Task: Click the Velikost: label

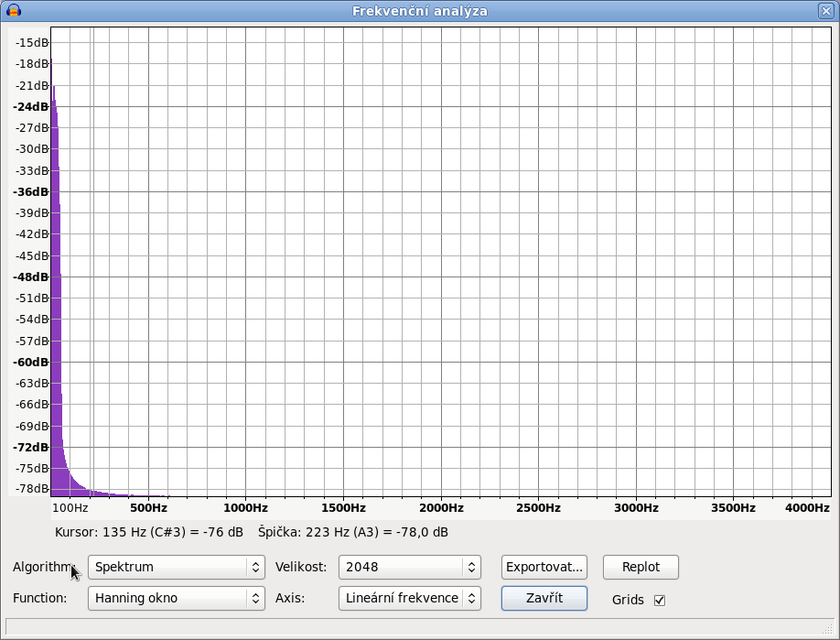Action: click(x=301, y=567)
